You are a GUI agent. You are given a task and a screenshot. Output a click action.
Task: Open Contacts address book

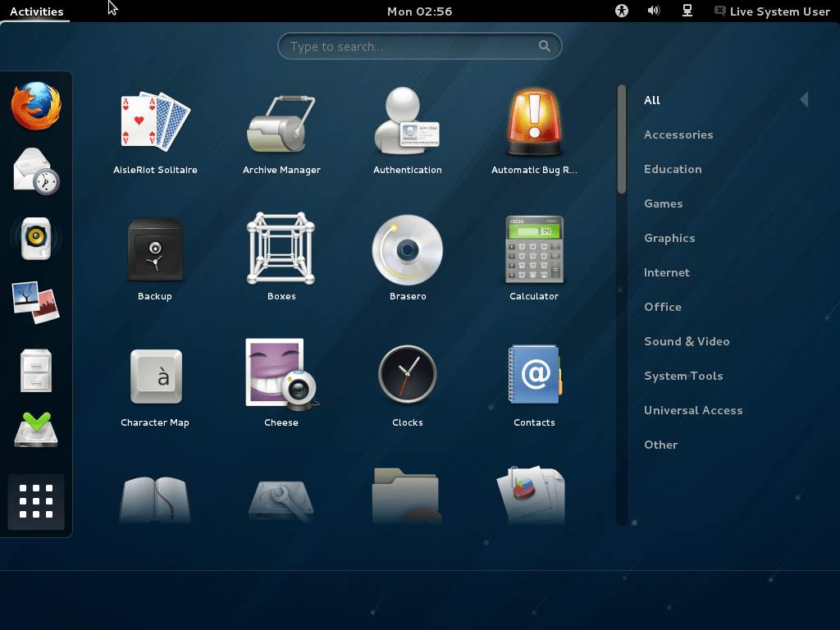[x=533, y=387]
